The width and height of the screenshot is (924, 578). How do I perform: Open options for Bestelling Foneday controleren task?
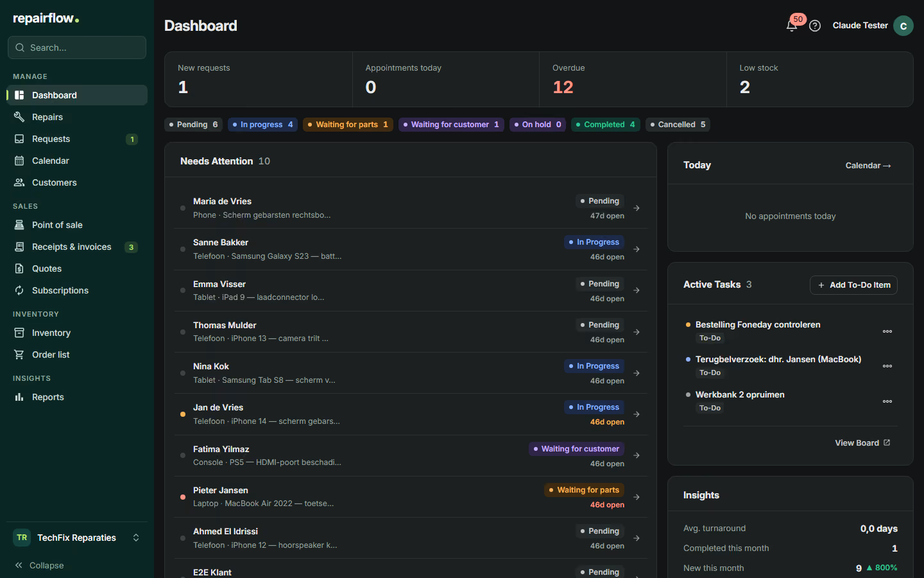pyautogui.click(x=887, y=331)
